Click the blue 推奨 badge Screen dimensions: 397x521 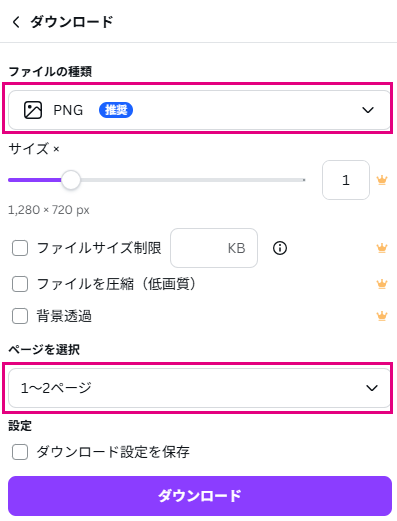(x=116, y=110)
